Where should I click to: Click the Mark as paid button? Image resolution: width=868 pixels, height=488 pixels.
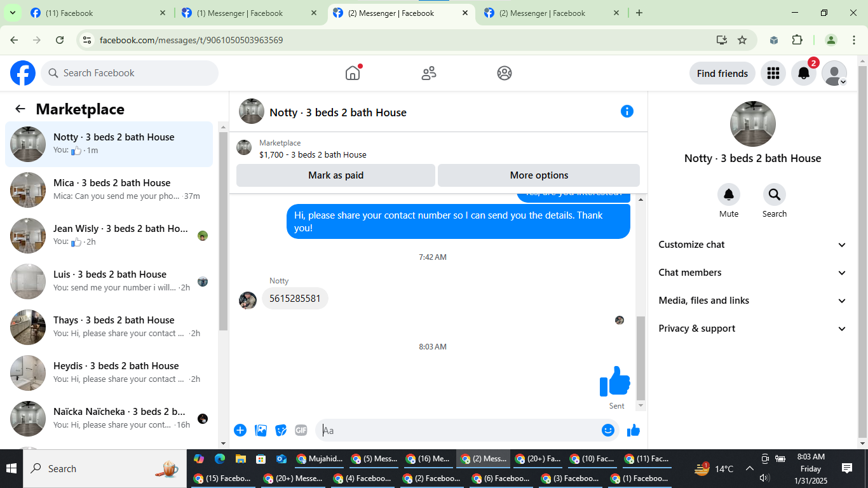pyautogui.click(x=336, y=175)
